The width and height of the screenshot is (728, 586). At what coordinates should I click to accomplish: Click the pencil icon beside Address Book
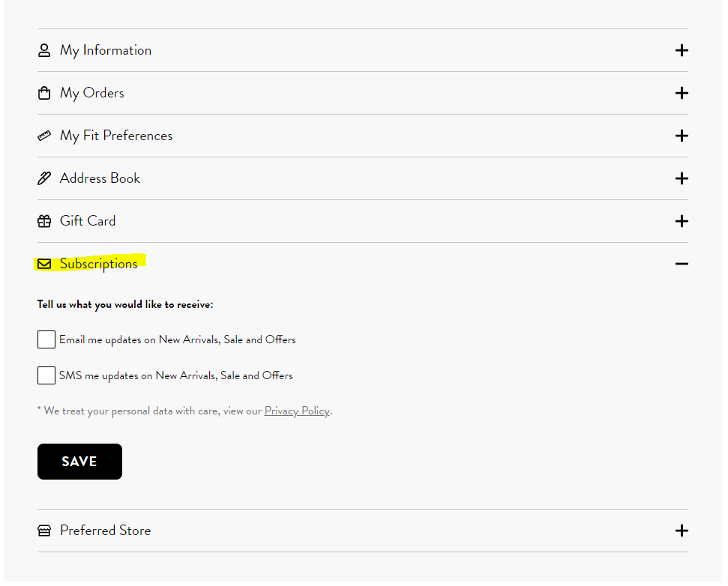point(44,179)
